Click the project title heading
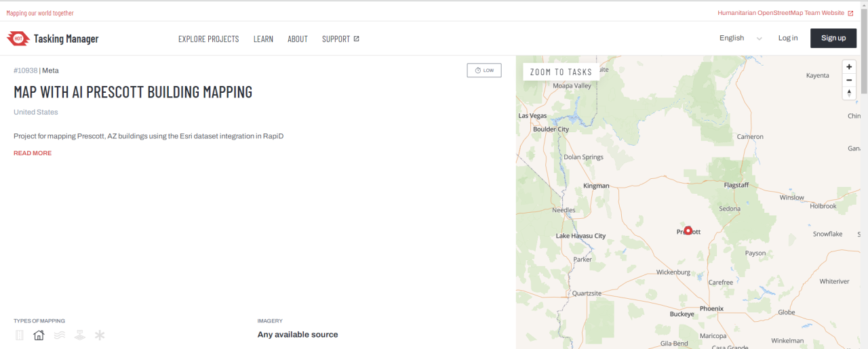Screen dimensions: 868x349 (133, 92)
